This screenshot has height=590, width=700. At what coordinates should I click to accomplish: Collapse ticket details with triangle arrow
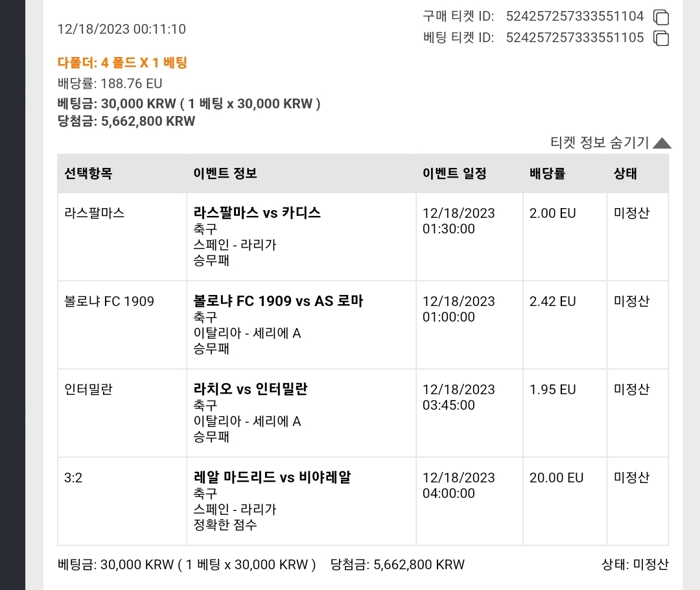(662, 143)
